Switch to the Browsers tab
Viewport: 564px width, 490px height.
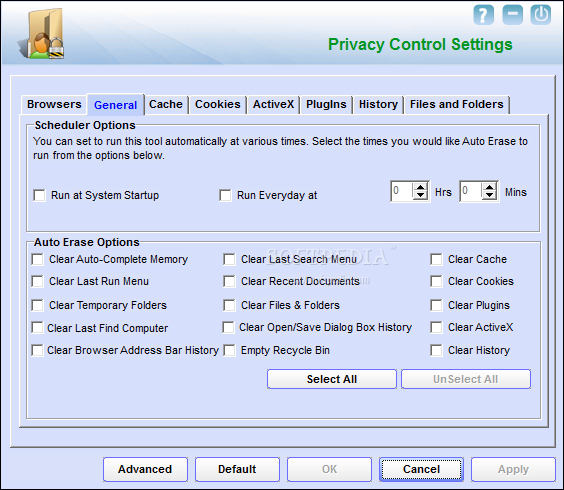(x=54, y=104)
